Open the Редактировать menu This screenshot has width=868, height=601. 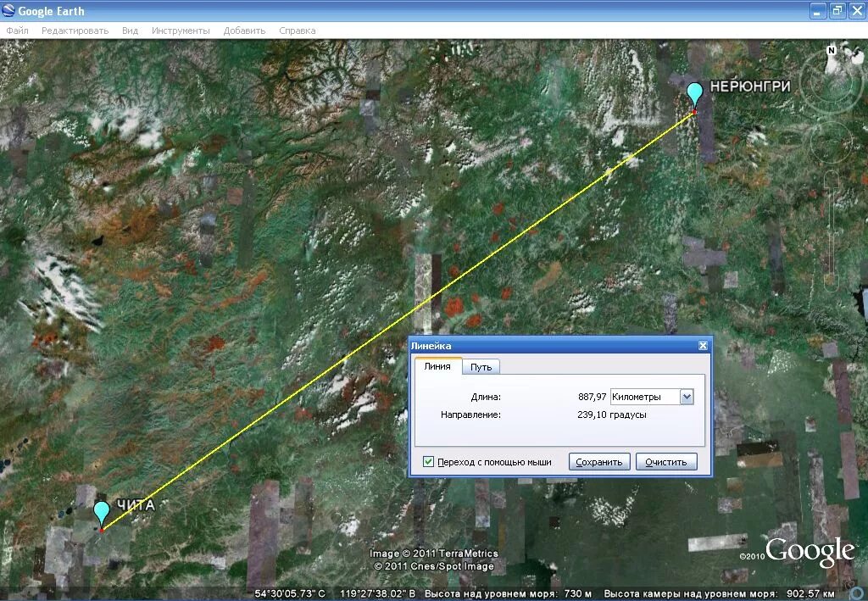point(75,31)
